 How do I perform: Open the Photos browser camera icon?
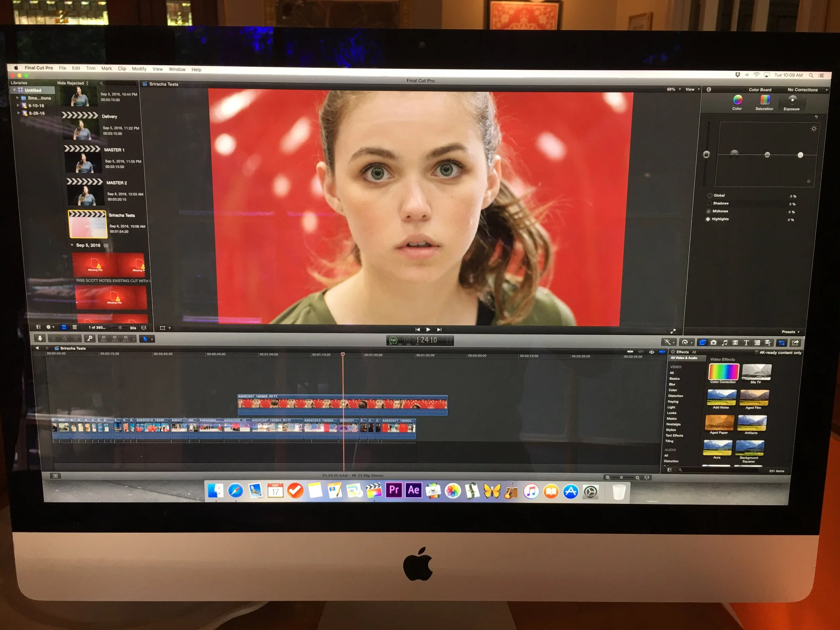click(x=713, y=343)
